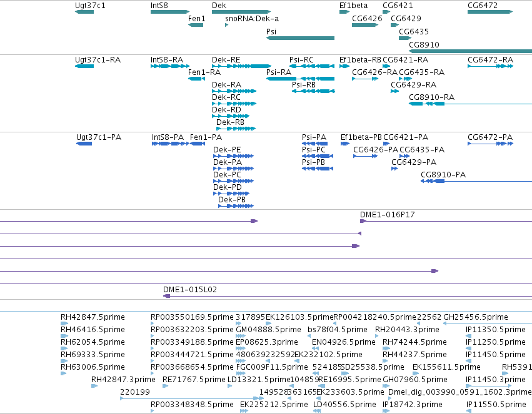Click the EN04926.5prime EST label

point(344,342)
